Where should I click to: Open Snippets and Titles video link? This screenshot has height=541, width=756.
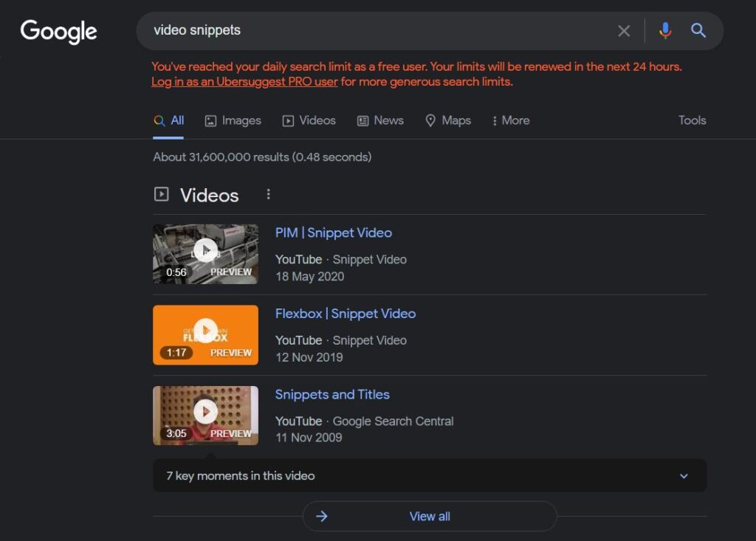click(x=332, y=394)
